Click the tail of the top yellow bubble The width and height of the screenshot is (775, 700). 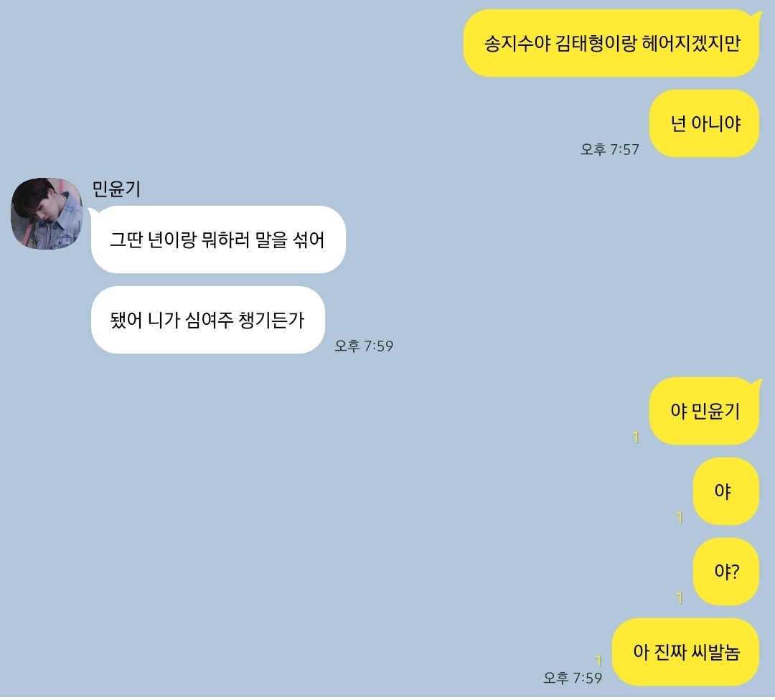click(x=756, y=16)
